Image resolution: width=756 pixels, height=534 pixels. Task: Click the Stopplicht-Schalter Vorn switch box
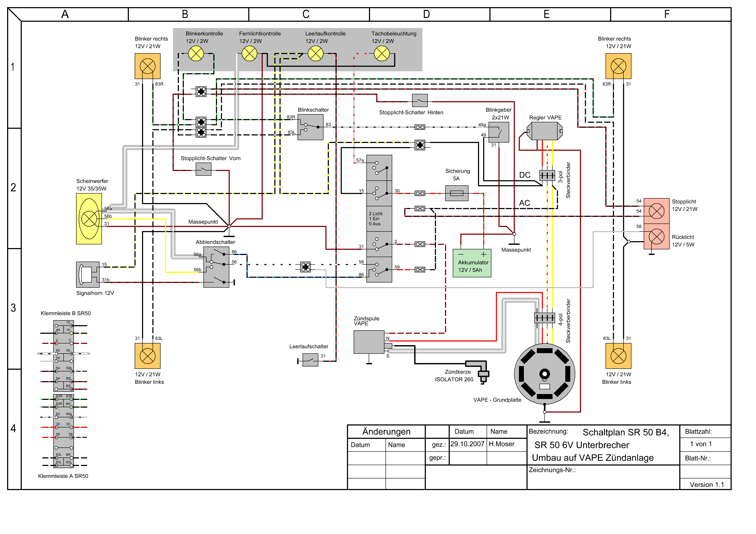pos(203,169)
